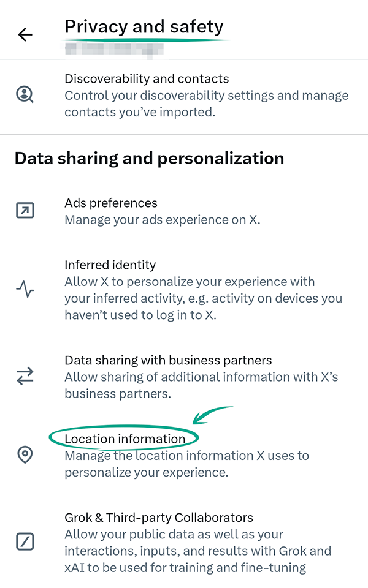This screenshot has height=588, width=368.
Task: Click the 'Manage your ads experience on X' description
Action: click(x=163, y=219)
